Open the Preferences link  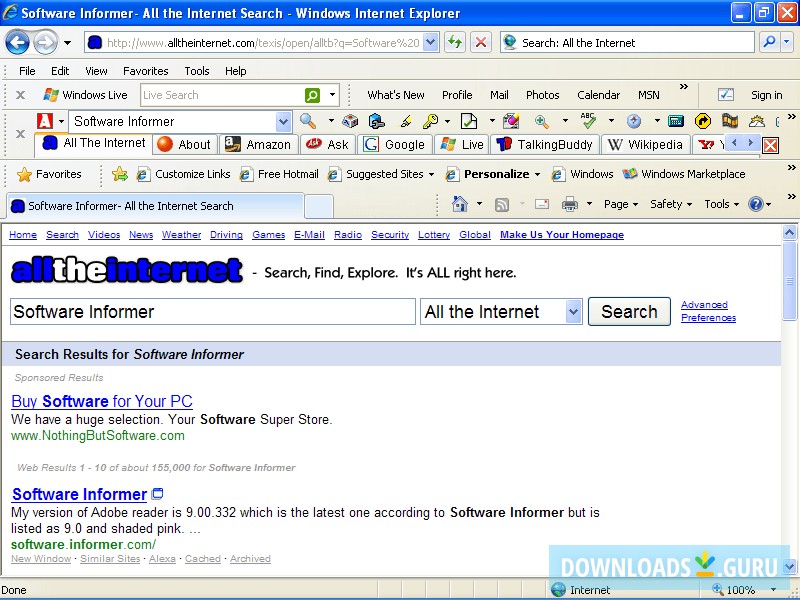(x=708, y=318)
